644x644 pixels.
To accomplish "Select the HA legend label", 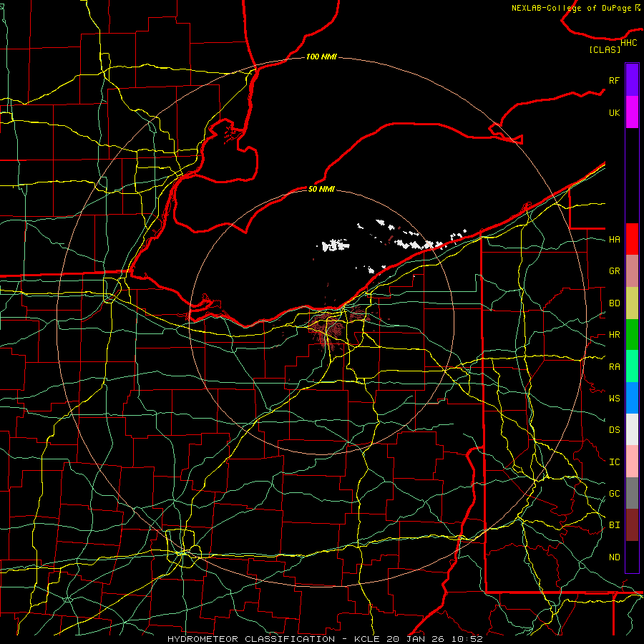I will [614, 239].
